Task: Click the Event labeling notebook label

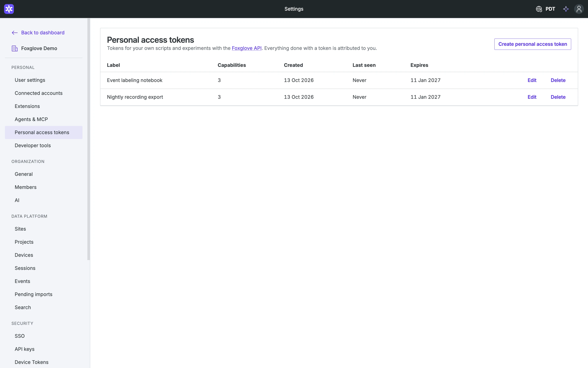Action: coord(135,80)
